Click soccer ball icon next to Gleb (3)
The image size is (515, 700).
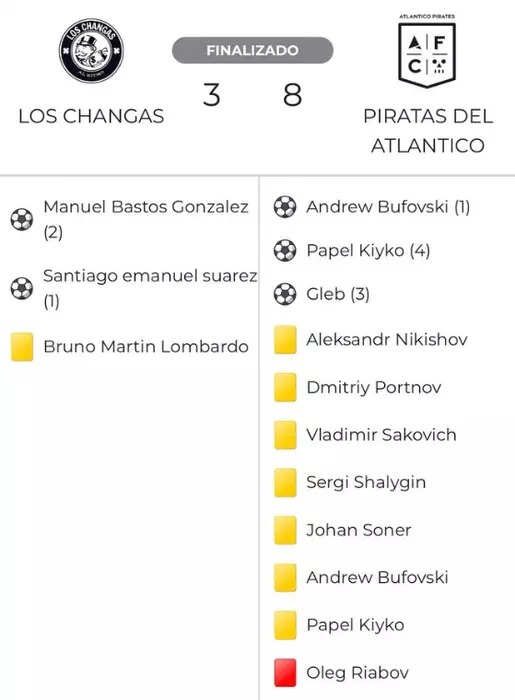[285, 294]
